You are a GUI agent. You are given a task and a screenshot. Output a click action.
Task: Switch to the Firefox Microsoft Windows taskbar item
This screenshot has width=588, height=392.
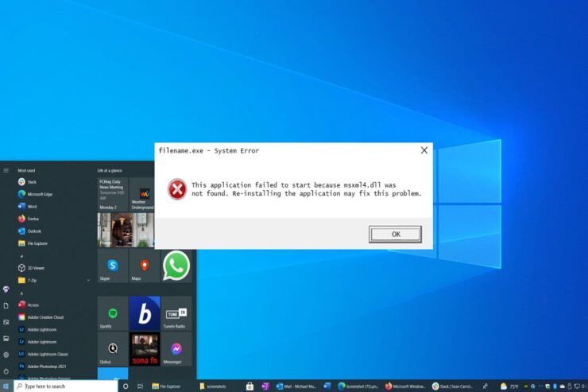[x=405, y=386]
